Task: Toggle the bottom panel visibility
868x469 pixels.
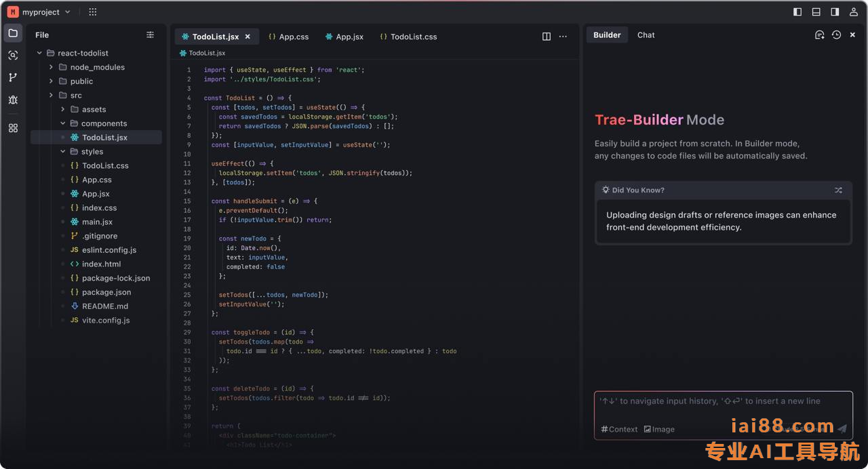Action: (x=816, y=12)
